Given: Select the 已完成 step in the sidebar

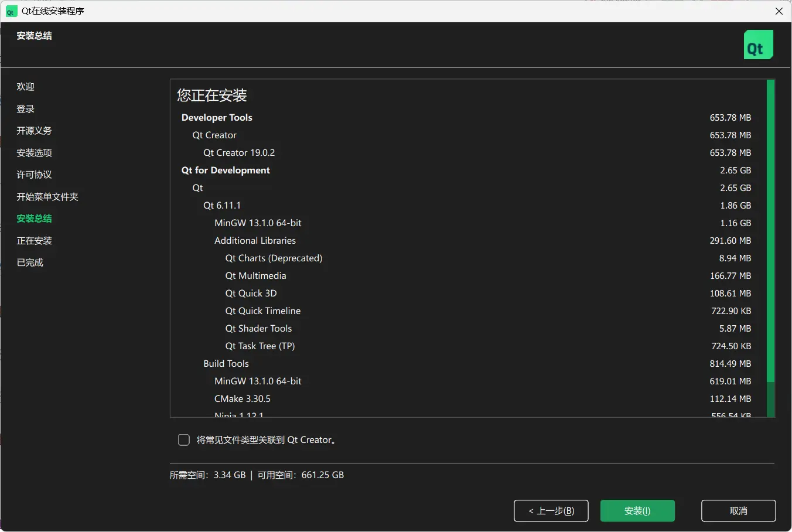Looking at the screenshot, I should tap(30, 262).
